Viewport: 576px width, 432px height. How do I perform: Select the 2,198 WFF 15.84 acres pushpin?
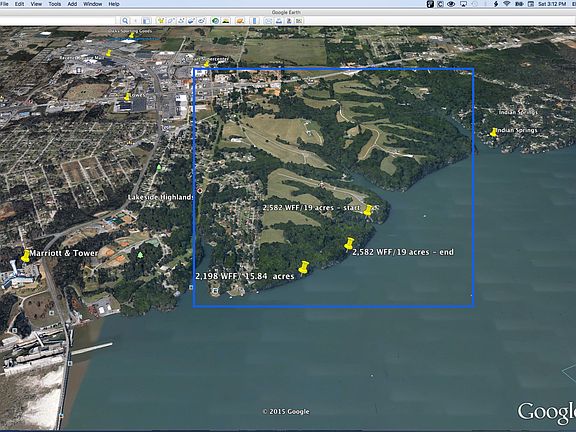click(303, 267)
